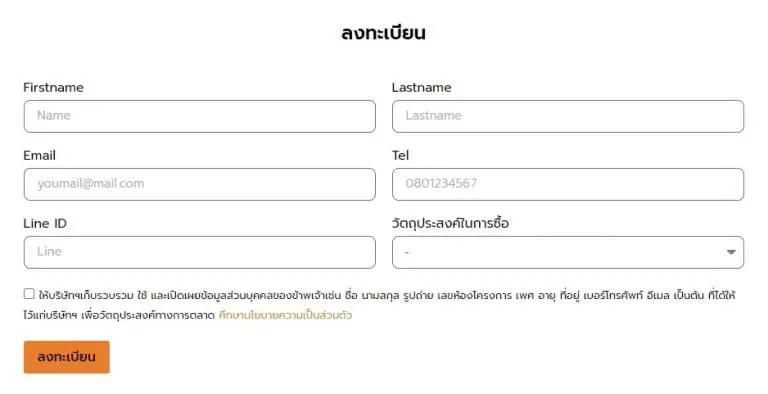Click the Lastname label

(421, 87)
